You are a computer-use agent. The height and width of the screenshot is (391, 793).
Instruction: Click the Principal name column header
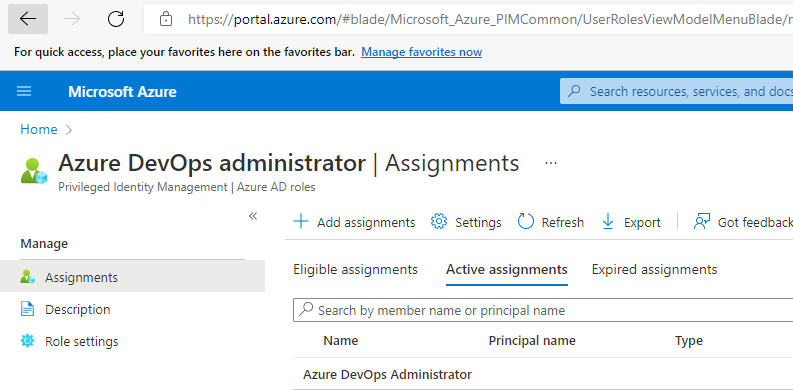(532, 341)
